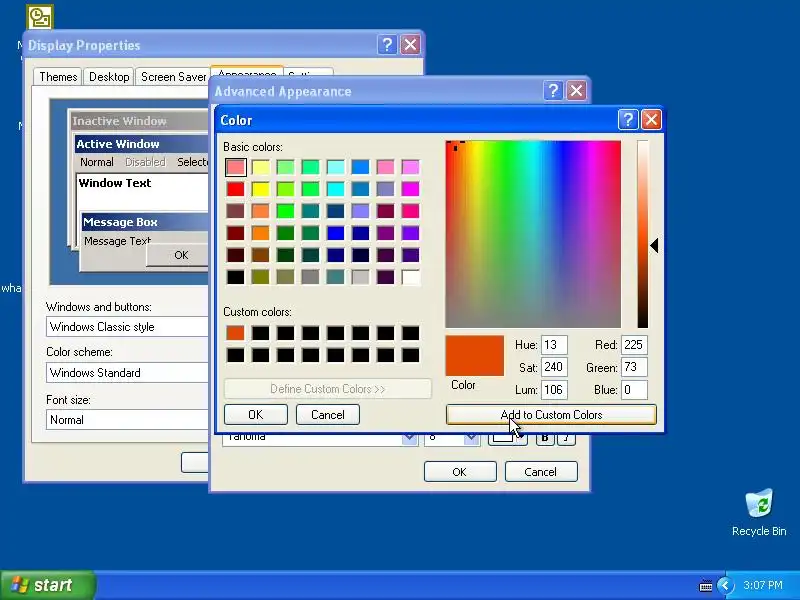Select the bright yellow basic color swatch
Viewport: 800px width, 600px height.
point(261,189)
